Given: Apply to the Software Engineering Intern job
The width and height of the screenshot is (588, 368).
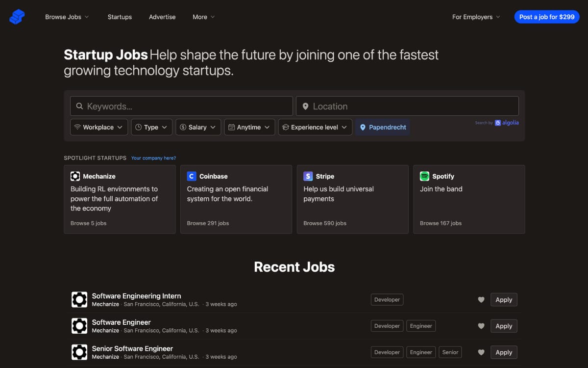Looking at the screenshot, I should (x=504, y=300).
